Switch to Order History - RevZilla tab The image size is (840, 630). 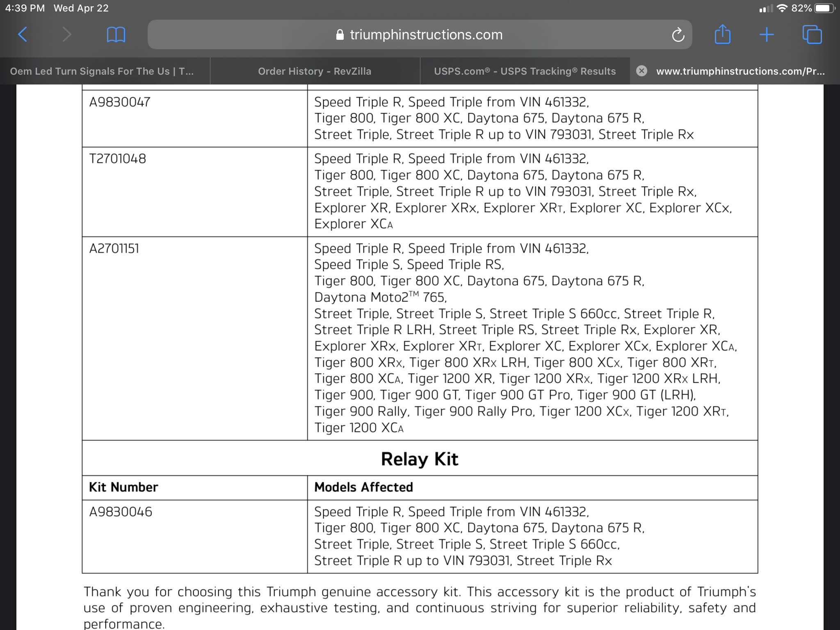click(x=315, y=71)
